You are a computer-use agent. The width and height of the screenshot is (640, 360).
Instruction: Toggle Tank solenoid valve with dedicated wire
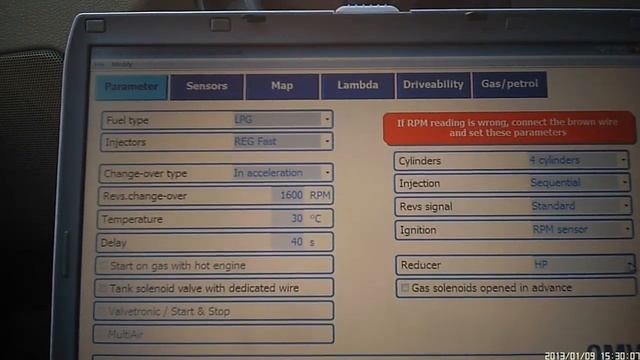pos(103,289)
